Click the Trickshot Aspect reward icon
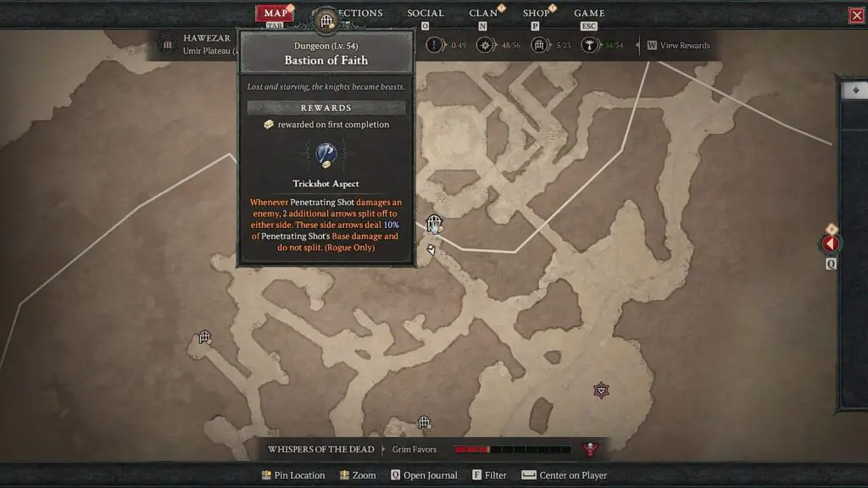The width and height of the screenshot is (868, 488). pyautogui.click(x=326, y=156)
